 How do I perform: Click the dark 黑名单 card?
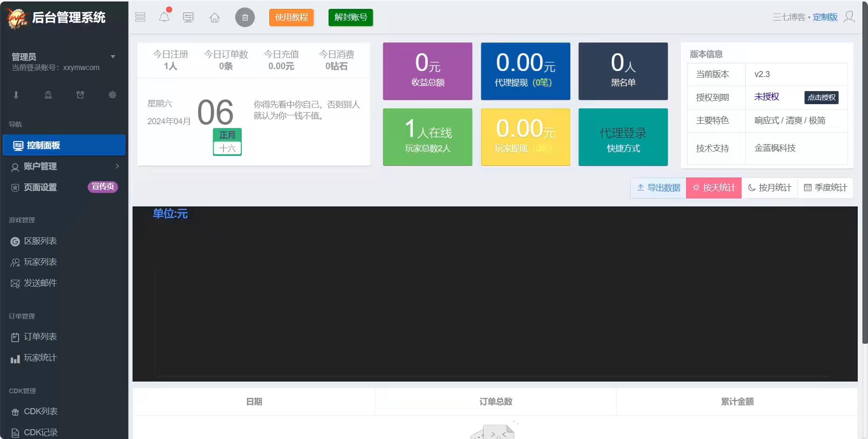coord(623,71)
